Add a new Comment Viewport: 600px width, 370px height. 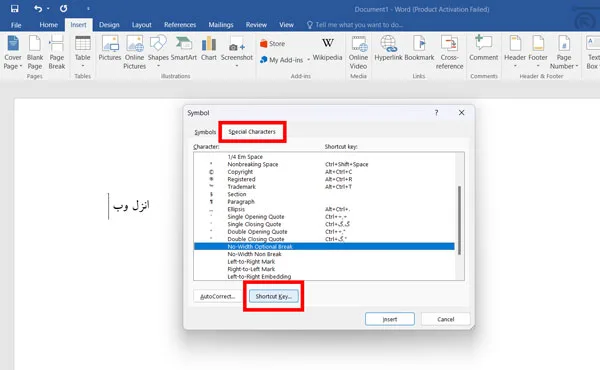[x=484, y=48]
